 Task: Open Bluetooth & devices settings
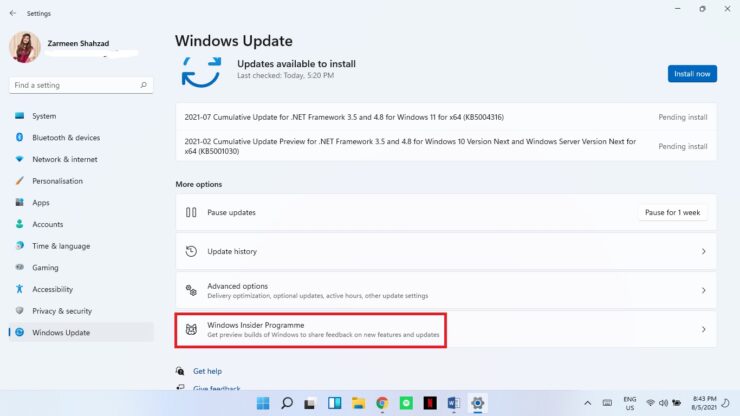(81, 137)
